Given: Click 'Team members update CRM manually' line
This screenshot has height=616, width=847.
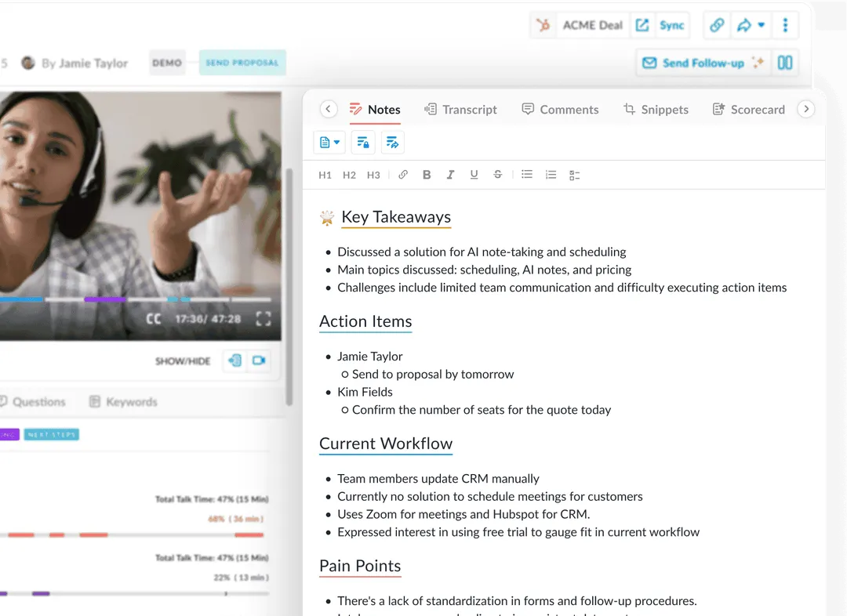Looking at the screenshot, I should (438, 479).
